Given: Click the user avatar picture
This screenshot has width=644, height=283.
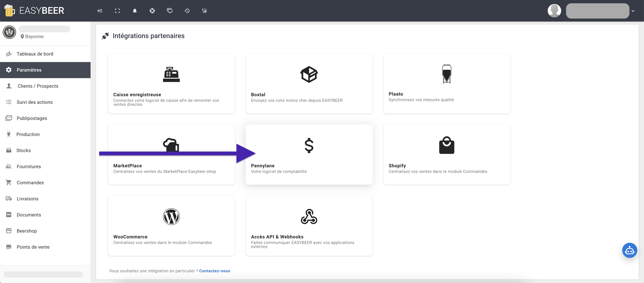Looking at the screenshot, I should coord(554,11).
